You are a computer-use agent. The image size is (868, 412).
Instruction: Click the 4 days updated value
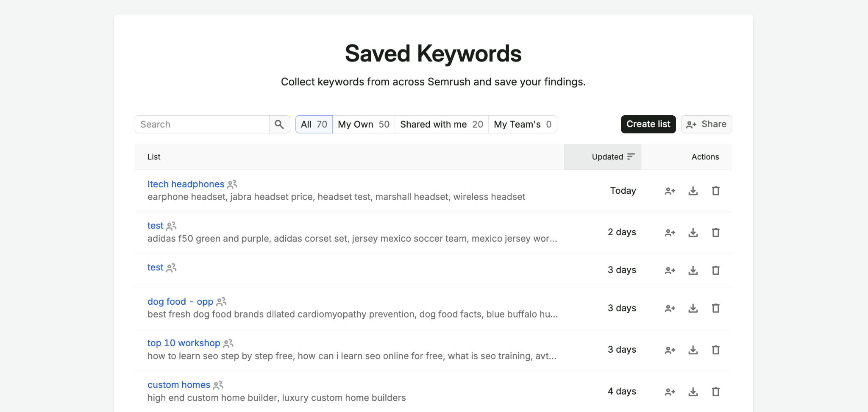pyautogui.click(x=622, y=391)
